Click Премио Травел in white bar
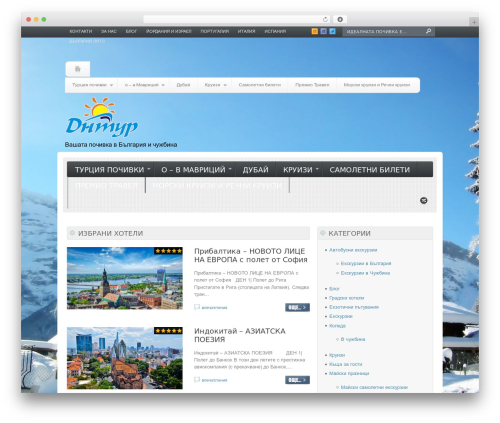Image resolution: width=500 pixels, height=423 pixels. coord(312,85)
